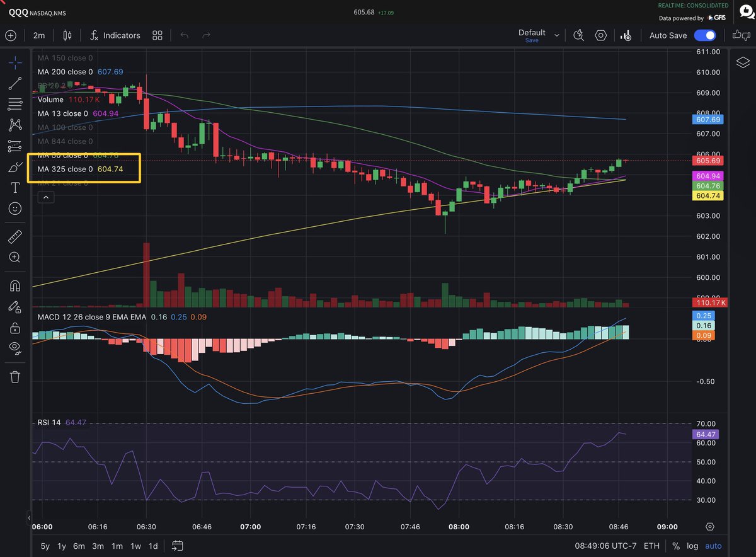
Task: Open the 2m interval selector
Action: pos(39,35)
